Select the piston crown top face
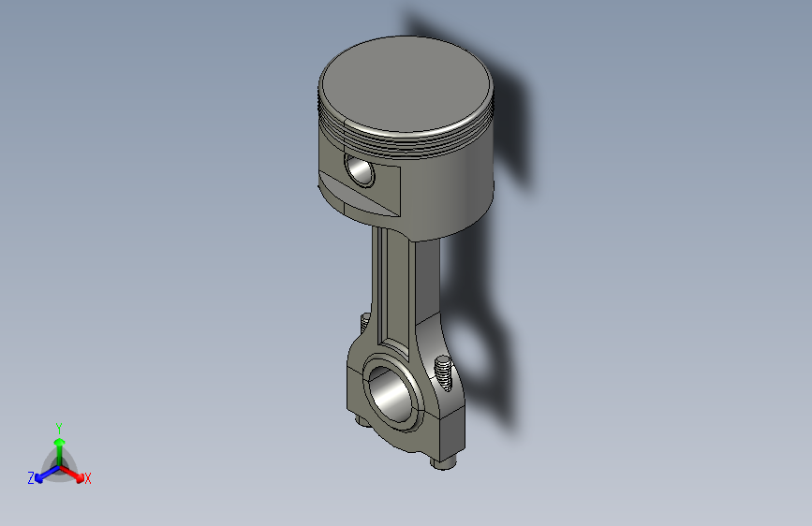The width and height of the screenshot is (812, 526). (406, 82)
